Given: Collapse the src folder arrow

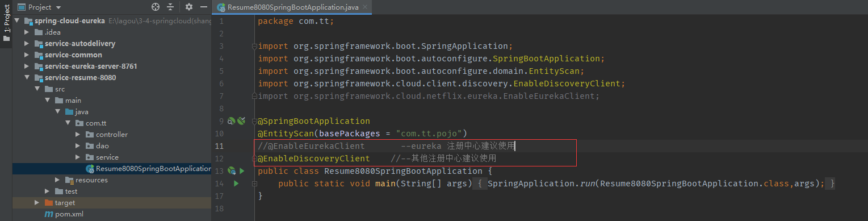Looking at the screenshot, I should (x=37, y=89).
